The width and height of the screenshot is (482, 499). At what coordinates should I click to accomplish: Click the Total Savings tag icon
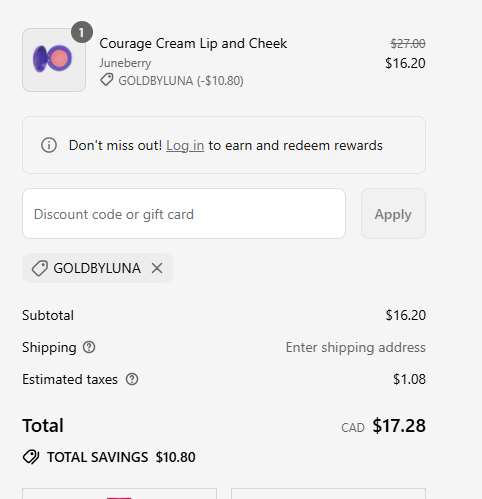(x=31, y=457)
